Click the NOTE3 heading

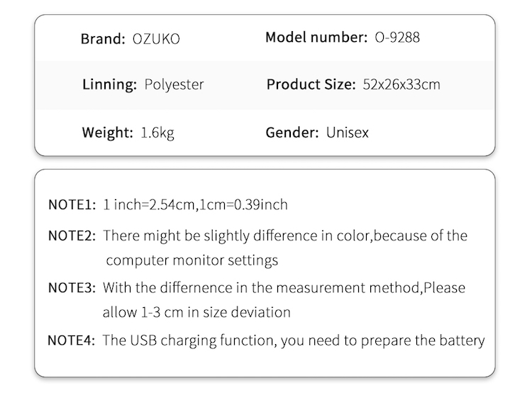(x=72, y=288)
